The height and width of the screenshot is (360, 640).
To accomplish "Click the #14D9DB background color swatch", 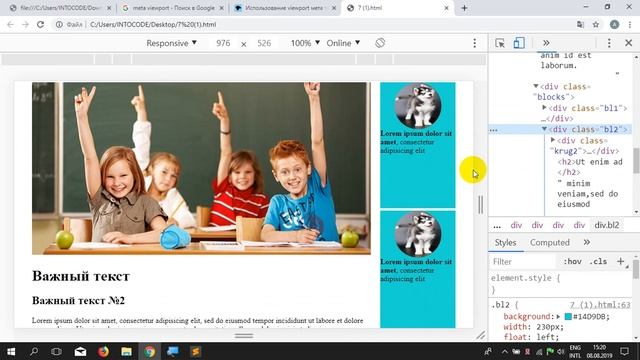I will (x=568, y=316).
